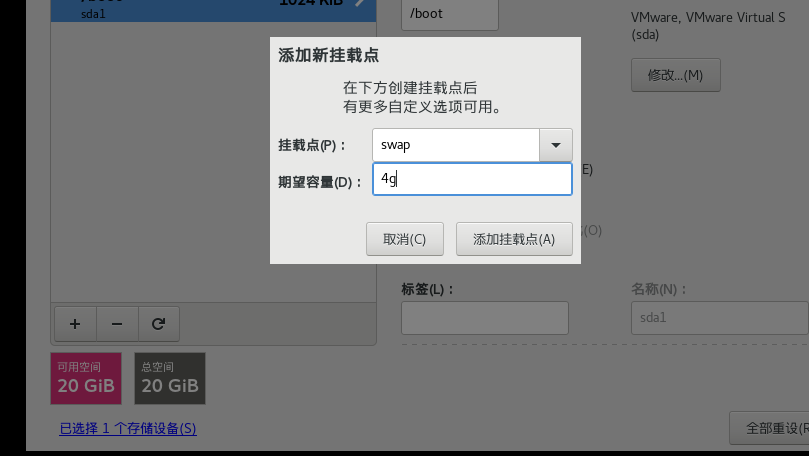The image size is (809, 456).
Task: Remove the selected mount point with minus icon
Action: (117, 324)
